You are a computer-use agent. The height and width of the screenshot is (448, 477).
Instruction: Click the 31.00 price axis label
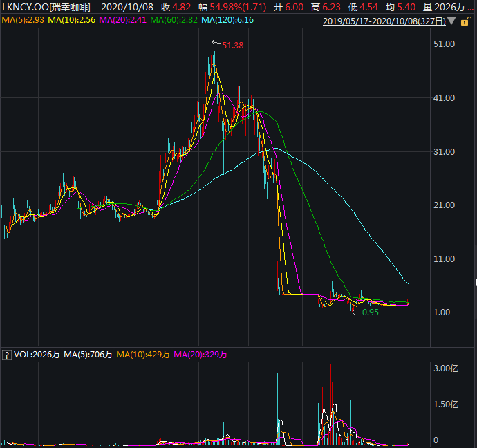(444, 152)
